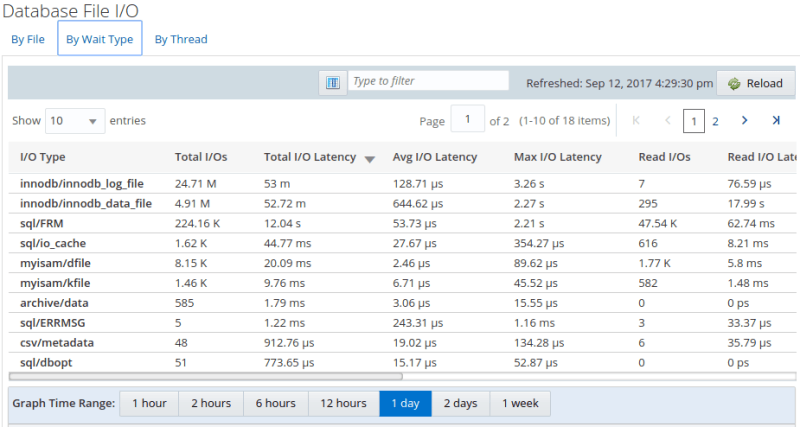
Task: Open the Show entries dropdown
Action: point(74,121)
